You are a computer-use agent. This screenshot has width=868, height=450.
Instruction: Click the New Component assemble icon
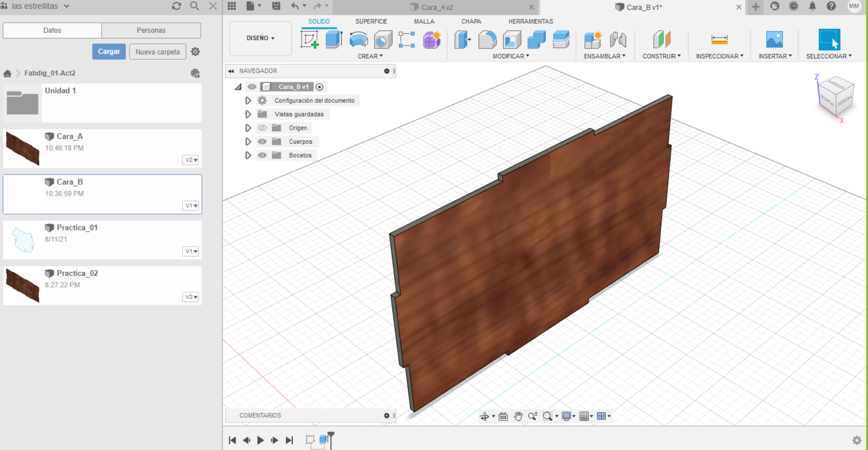coord(593,39)
